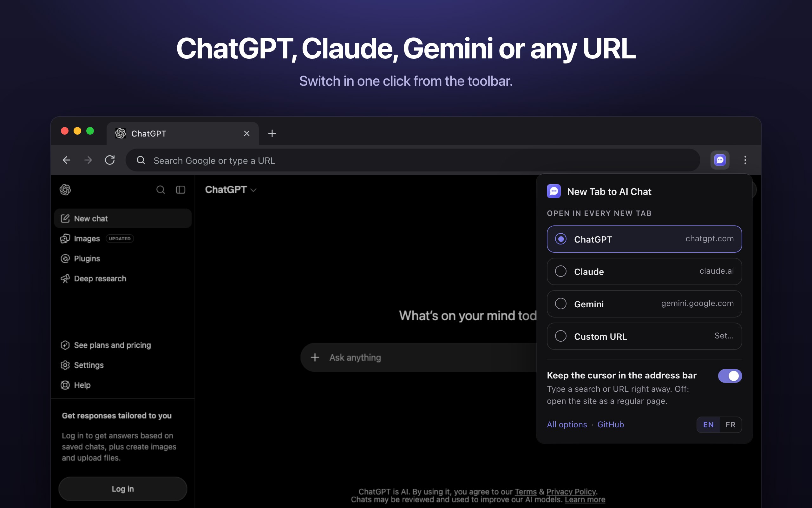
Task: Click the "New Tab to AI Chat" title
Action: click(609, 191)
